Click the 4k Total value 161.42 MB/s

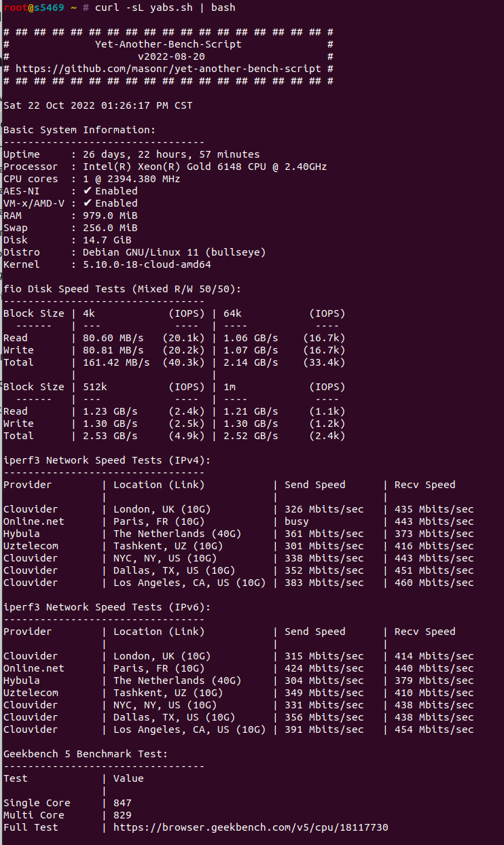[x=116, y=362]
